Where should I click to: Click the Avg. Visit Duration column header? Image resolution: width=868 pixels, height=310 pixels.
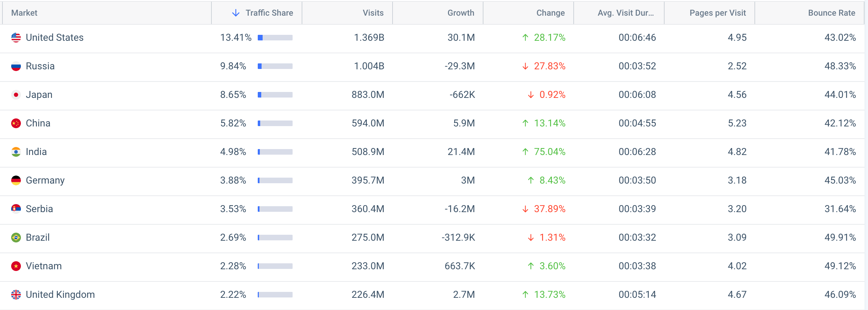626,13
